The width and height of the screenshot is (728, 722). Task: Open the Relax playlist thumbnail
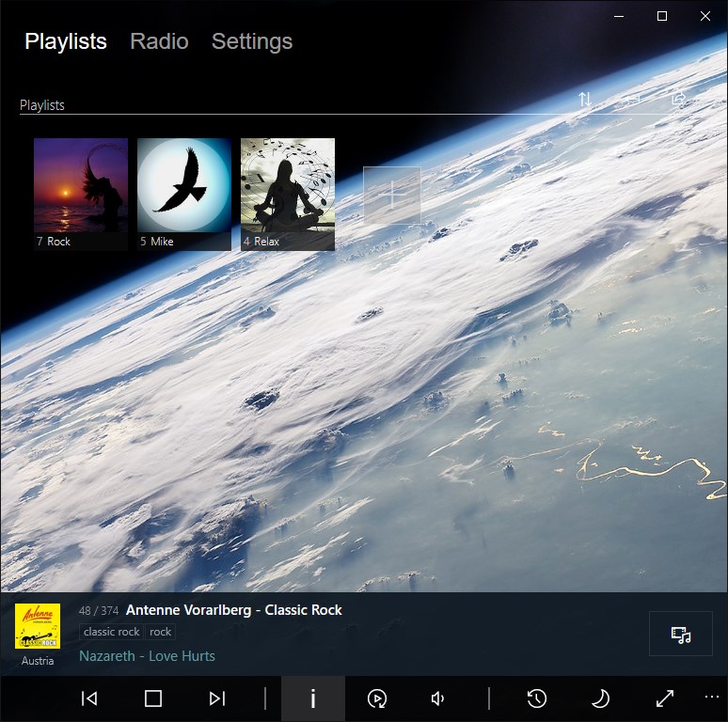pyautogui.click(x=288, y=194)
